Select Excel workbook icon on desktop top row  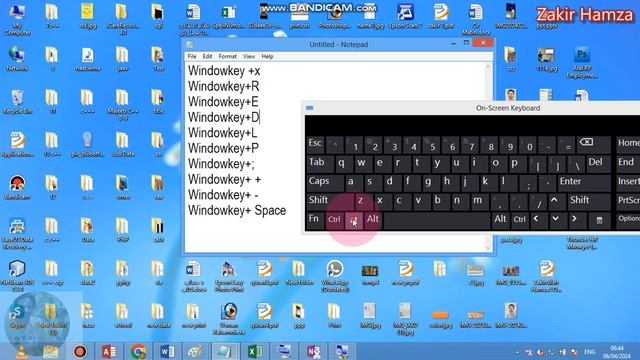228,16
